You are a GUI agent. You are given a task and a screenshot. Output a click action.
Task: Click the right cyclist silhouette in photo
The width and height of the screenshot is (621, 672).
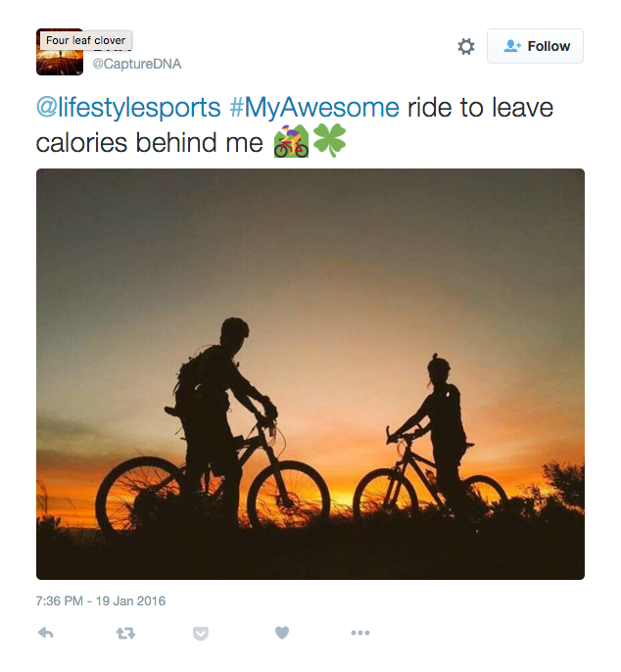coord(442,433)
